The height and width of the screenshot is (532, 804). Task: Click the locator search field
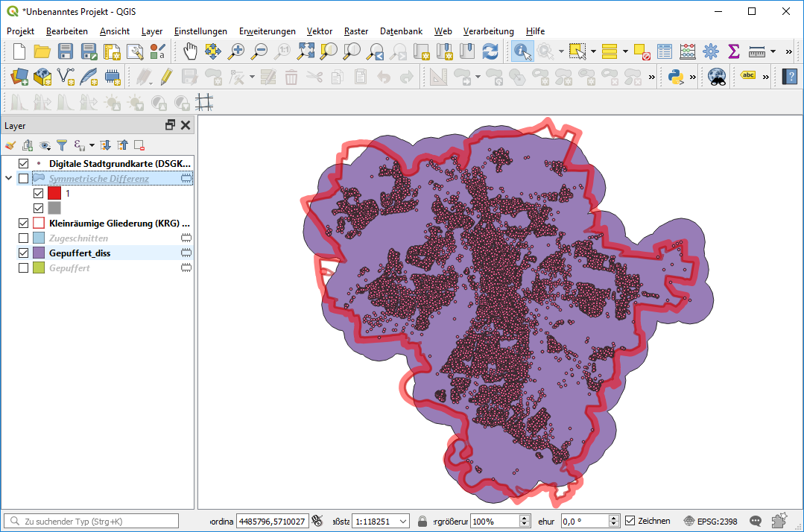coord(92,521)
